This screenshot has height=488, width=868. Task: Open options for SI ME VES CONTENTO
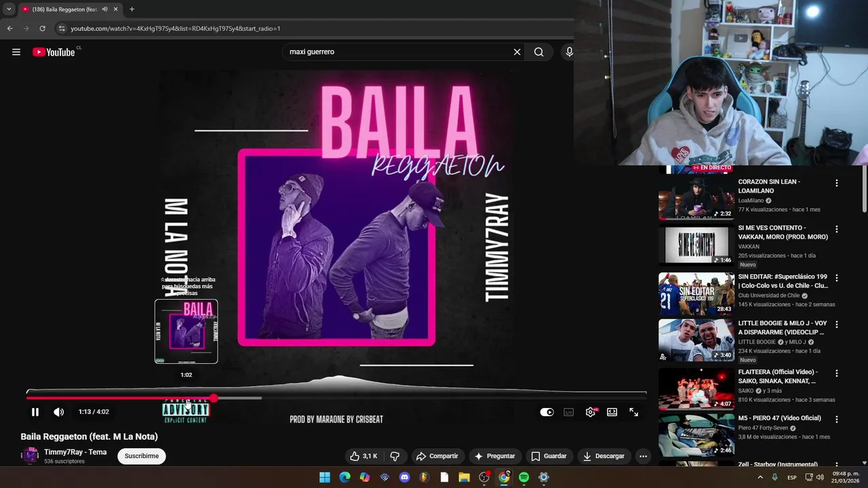(x=837, y=229)
